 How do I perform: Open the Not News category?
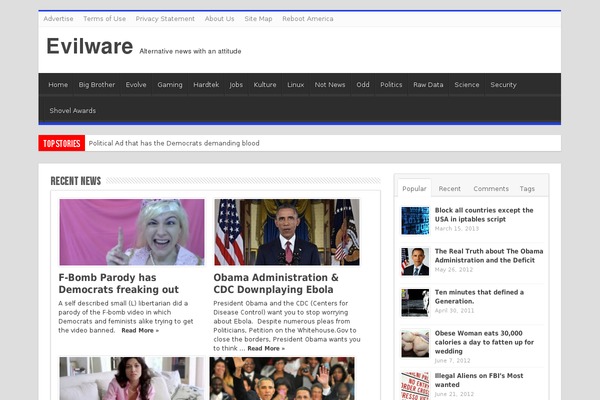point(330,85)
